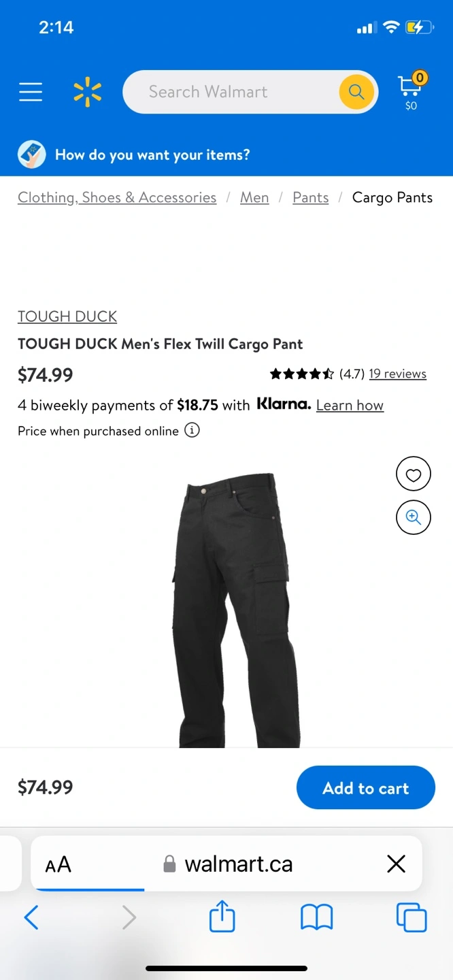Screen dimensions: 453x980
Task: Open the TOUGH DUCK brand link
Action: 67,316
